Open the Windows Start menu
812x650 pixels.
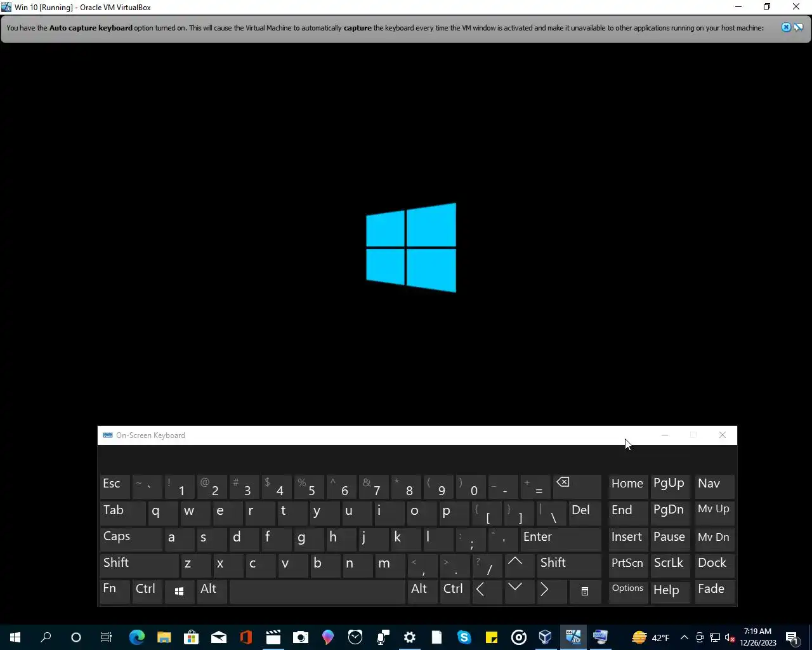(15, 637)
